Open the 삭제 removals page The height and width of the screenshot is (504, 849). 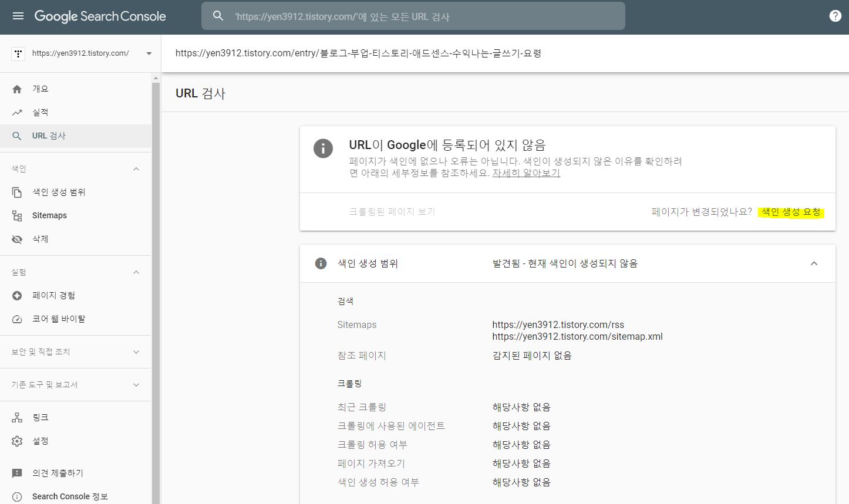click(75, 239)
